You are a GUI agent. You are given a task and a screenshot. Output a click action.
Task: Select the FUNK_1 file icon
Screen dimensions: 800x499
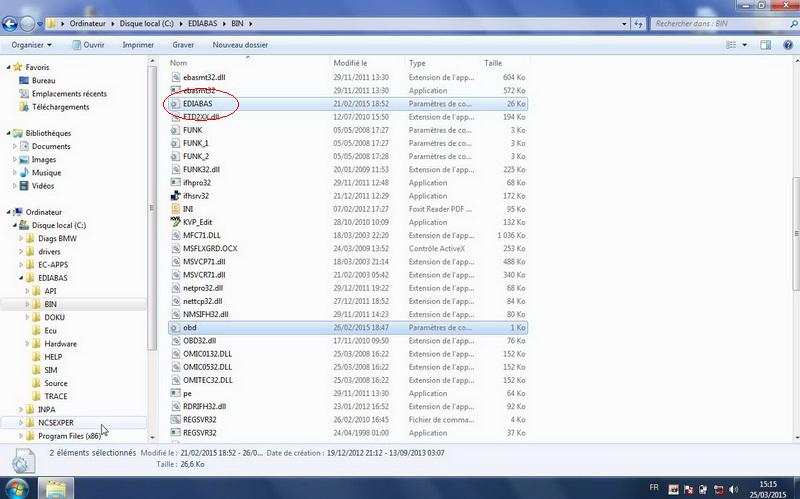[x=175, y=143]
